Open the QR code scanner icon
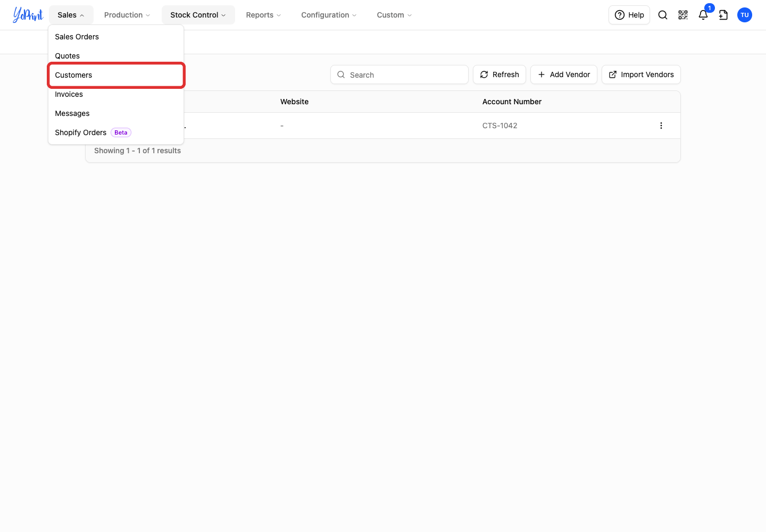The width and height of the screenshot is (766, 532). coord(683,15)
